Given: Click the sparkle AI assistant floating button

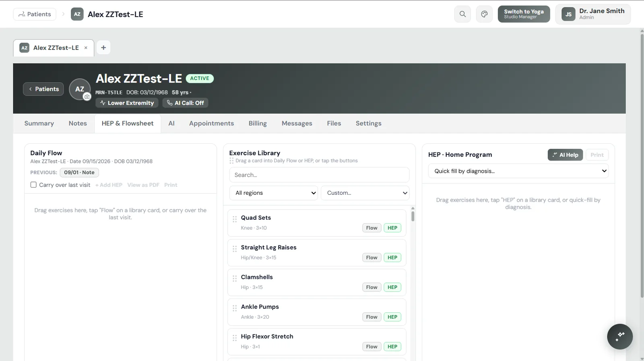Looking at the screenshot, I should tap(620, 336).
